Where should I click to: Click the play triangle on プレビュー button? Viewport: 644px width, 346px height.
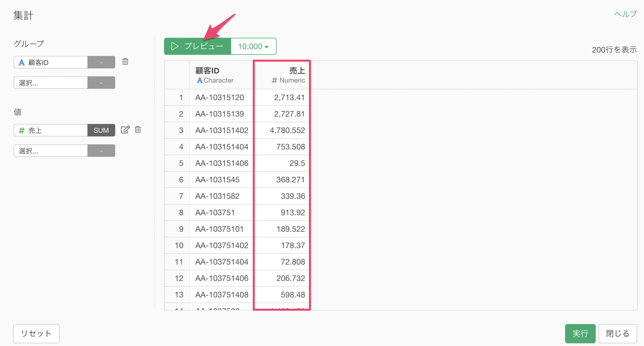[x=175, y=46]
